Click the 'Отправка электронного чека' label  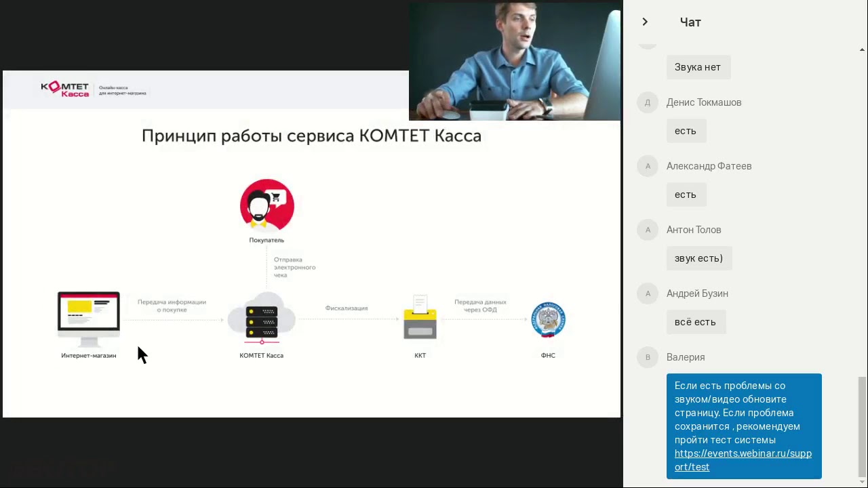[x=294, y=267]
